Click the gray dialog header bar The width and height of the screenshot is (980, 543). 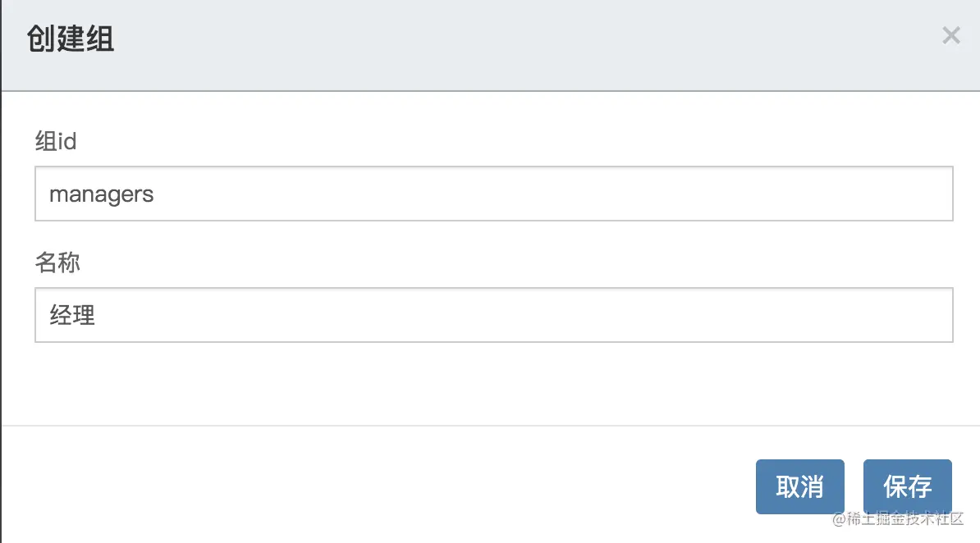click(491, 45)
